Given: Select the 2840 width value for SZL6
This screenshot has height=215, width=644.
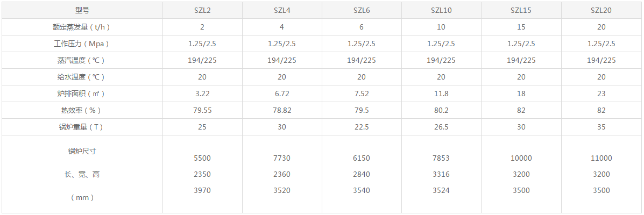Looking at the screenshot, I should click(x=361, y=174).
